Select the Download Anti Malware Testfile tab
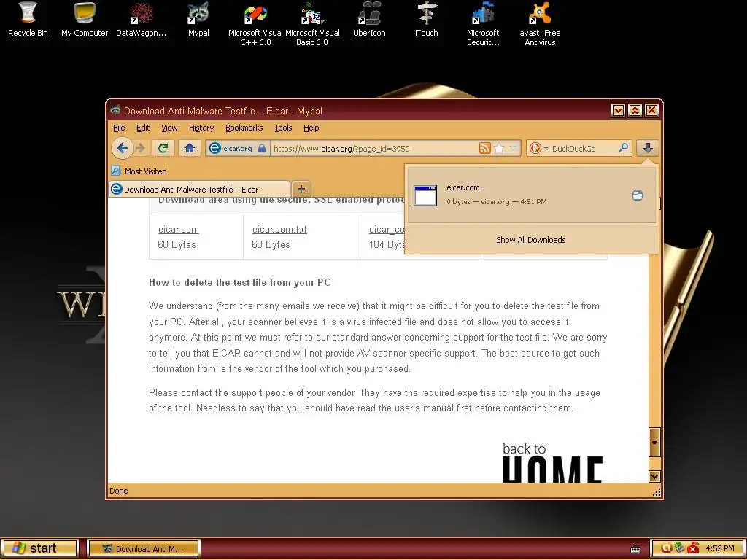 199,189
